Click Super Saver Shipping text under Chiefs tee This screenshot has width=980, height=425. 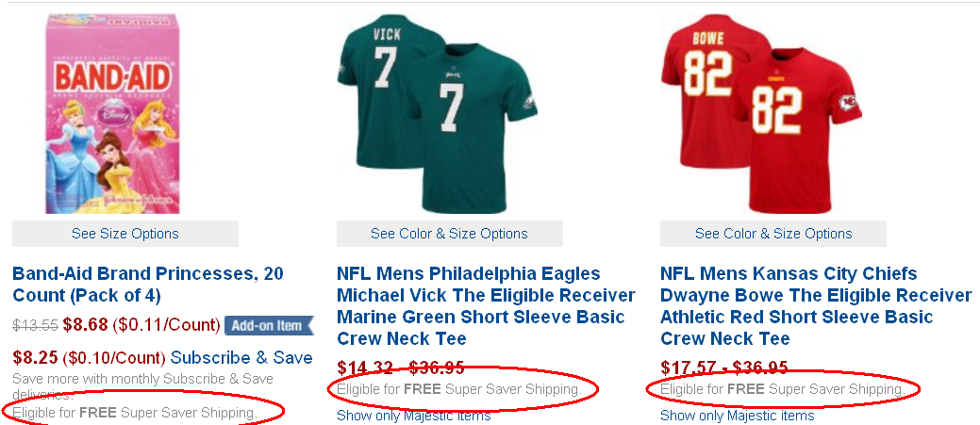tap(833, 389)
